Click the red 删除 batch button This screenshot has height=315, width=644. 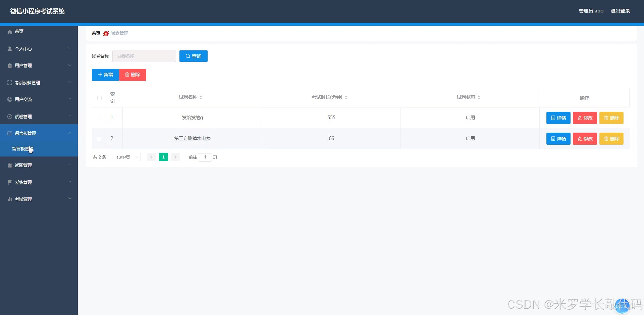[133, 75]
